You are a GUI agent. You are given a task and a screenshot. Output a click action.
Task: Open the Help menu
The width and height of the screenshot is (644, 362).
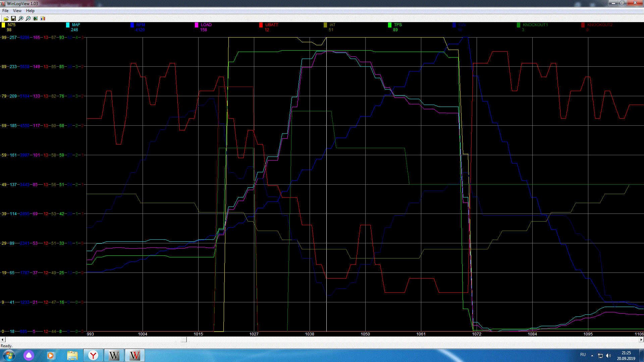tap(30, 11)
